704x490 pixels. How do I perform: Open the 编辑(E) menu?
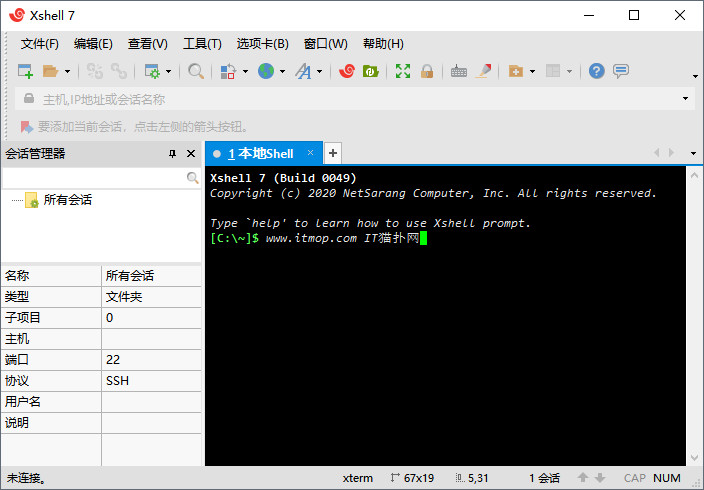click(93, 44)
